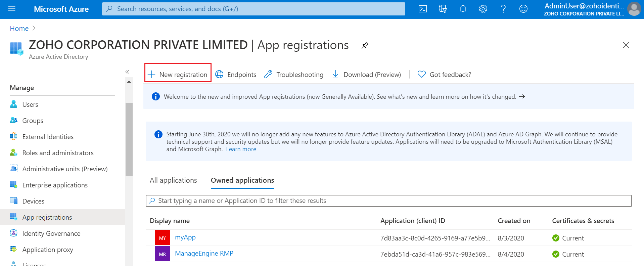Viewport: 644px width, 266px height.
Task: Click scrollbar up arrow in sidebar
Action: click(129, 82)
